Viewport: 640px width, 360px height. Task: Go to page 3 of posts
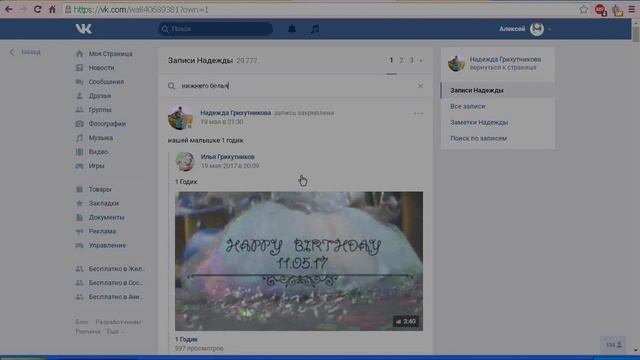(x=411, y=60)
